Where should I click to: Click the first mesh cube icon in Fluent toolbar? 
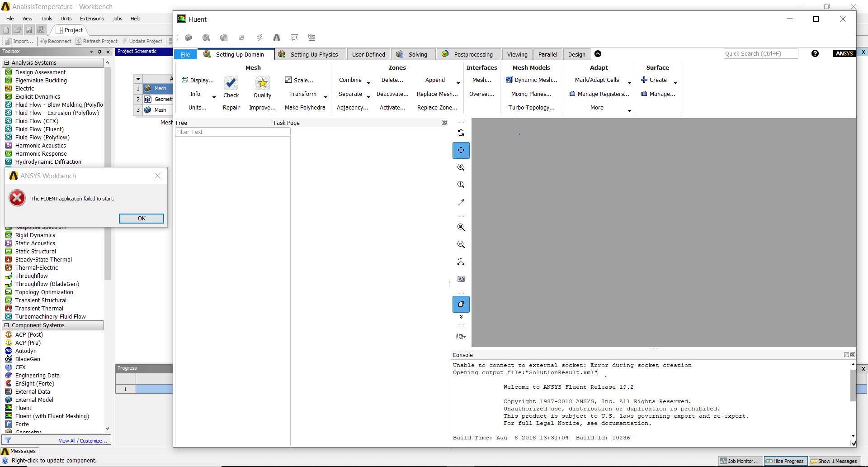point(188,38)
